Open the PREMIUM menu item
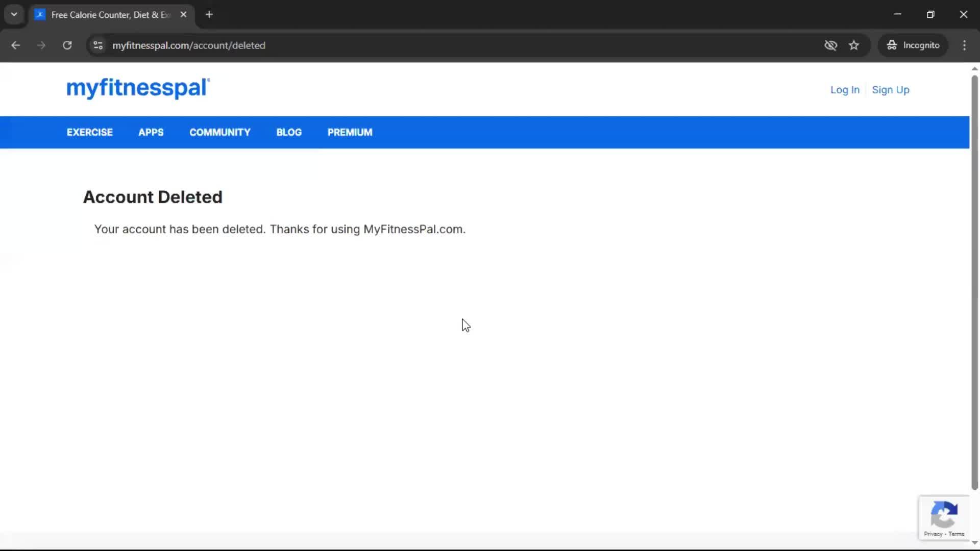 (350, 133)
